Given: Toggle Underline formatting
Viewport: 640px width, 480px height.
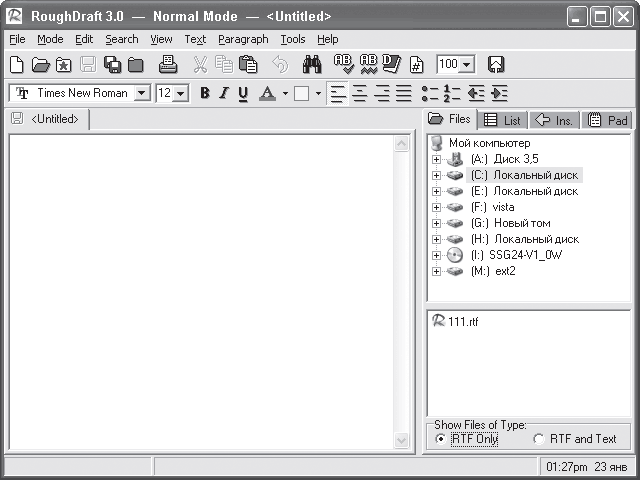Looking at the screenshot, I should click(243, 93).
